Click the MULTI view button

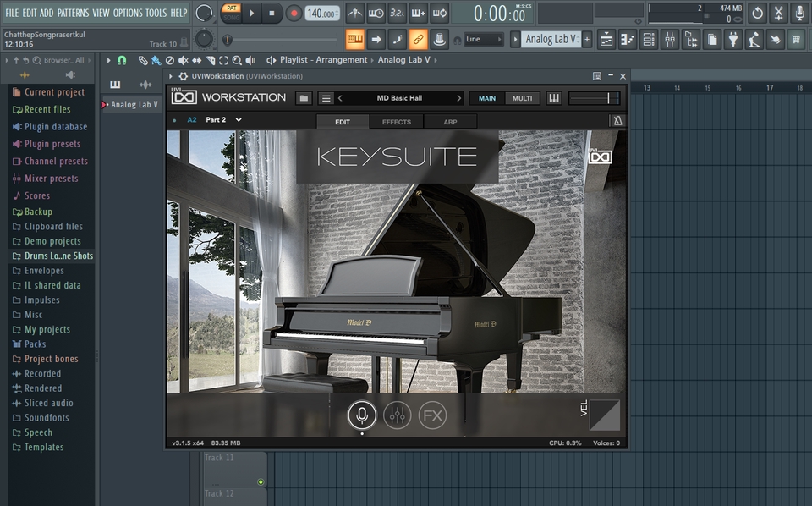tap(522, 98)
